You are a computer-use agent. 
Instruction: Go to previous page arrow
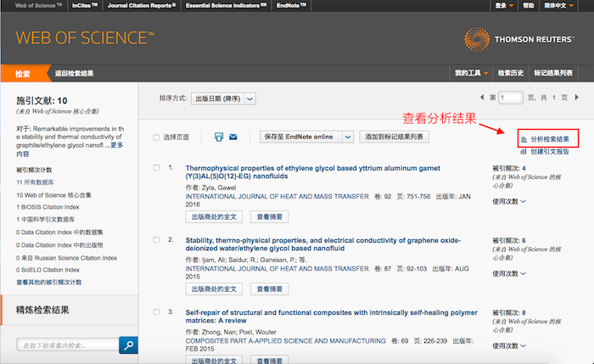click(482, 98)
